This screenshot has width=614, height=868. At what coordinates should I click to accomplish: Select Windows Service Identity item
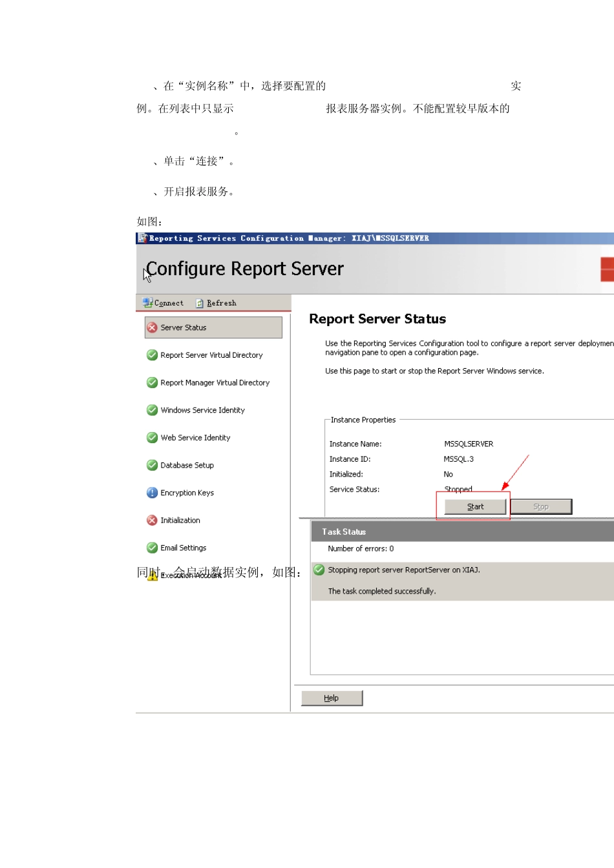coord(202,410)
